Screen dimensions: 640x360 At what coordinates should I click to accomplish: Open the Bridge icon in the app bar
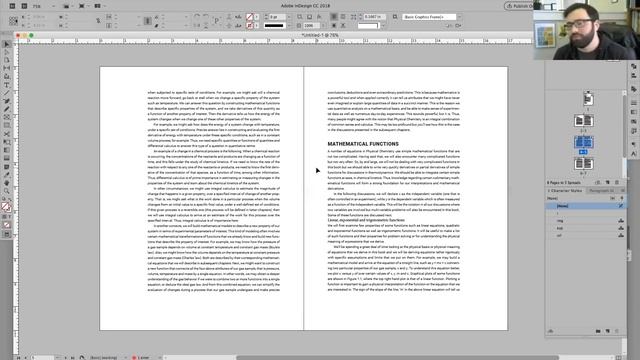pyautogui.click(x=12, y=6)
